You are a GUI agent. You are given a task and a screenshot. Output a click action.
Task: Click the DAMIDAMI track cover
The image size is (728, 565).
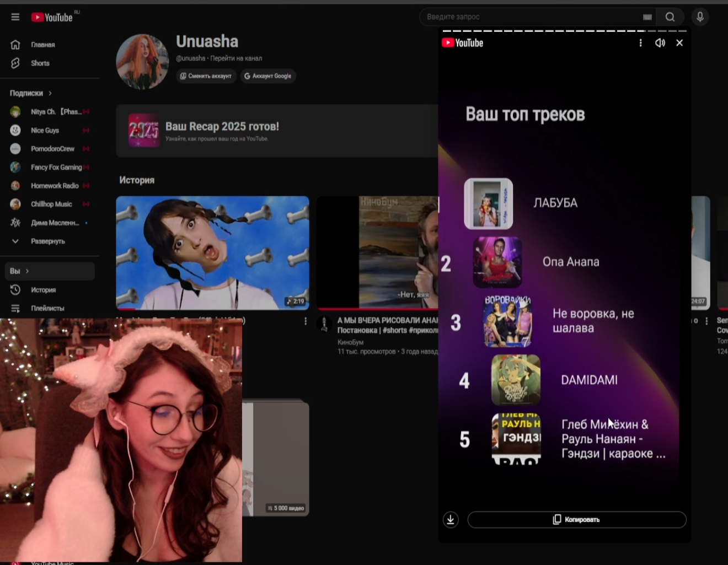click(516, 380)
